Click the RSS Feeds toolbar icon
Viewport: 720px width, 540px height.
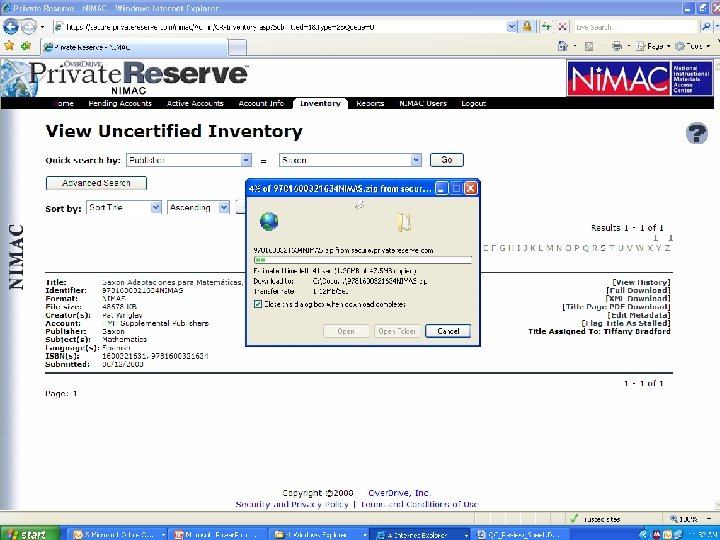click(x=589, y=46)
